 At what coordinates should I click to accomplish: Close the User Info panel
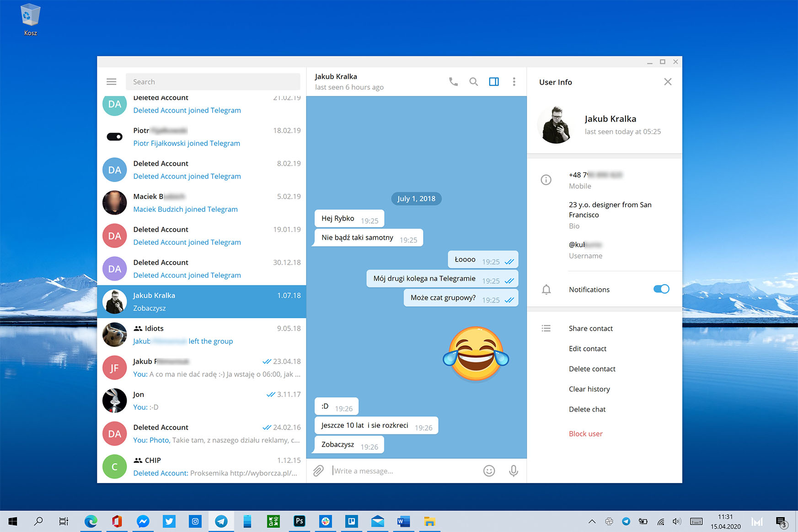click(x=668, y=82)
